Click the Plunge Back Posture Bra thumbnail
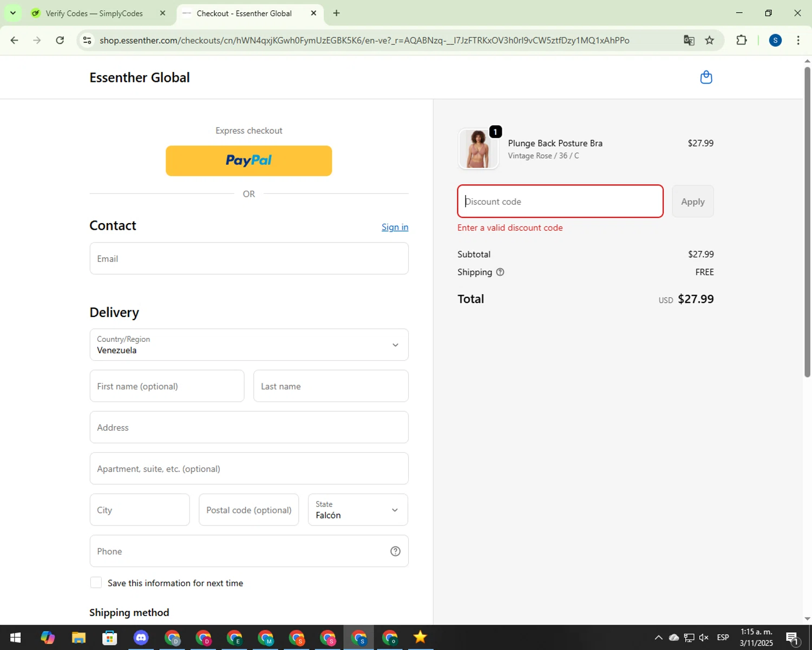 point(478,149)
